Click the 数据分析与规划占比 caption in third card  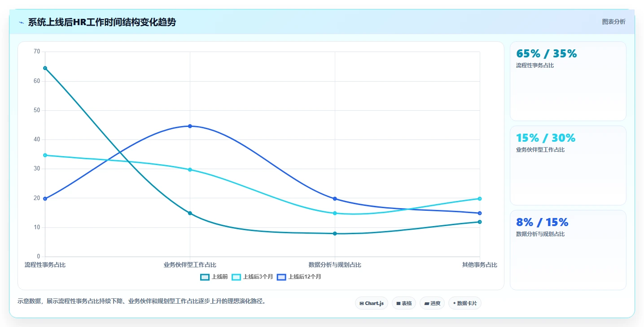pyautogui.click(x=540, y=234)
